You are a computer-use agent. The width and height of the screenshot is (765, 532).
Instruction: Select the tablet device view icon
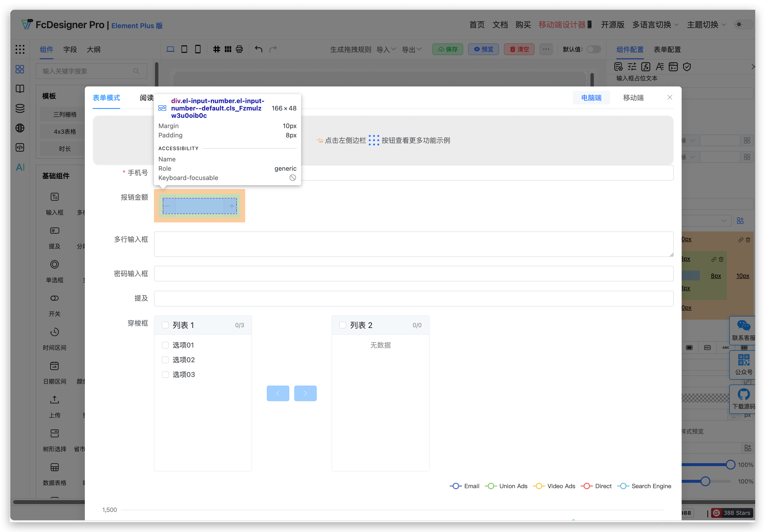[x=184, y=49]
